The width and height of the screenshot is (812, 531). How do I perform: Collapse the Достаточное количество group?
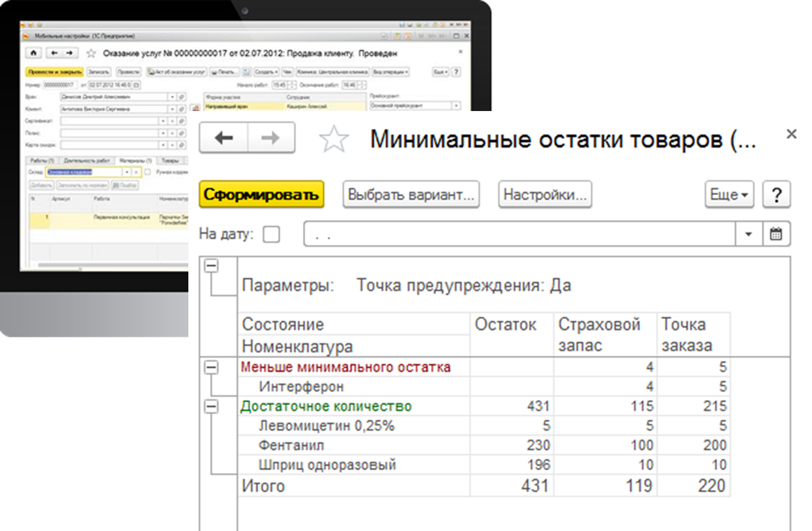pyautogui.click(x=211, y=407)
